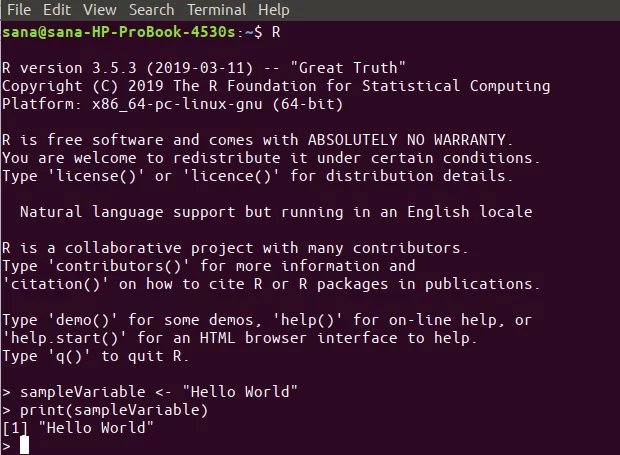
Task: Click the print(sampleVariable) command line
Action: coord(105,410)
